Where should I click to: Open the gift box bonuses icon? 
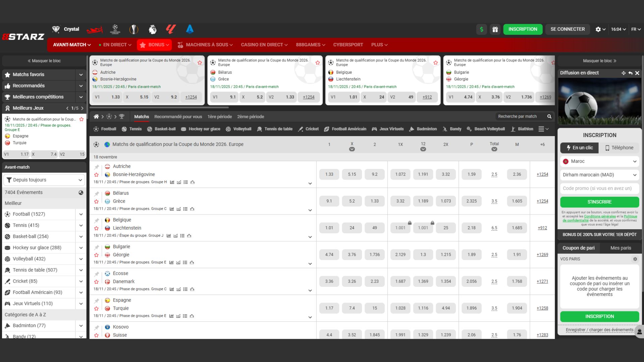coord(495,29)
